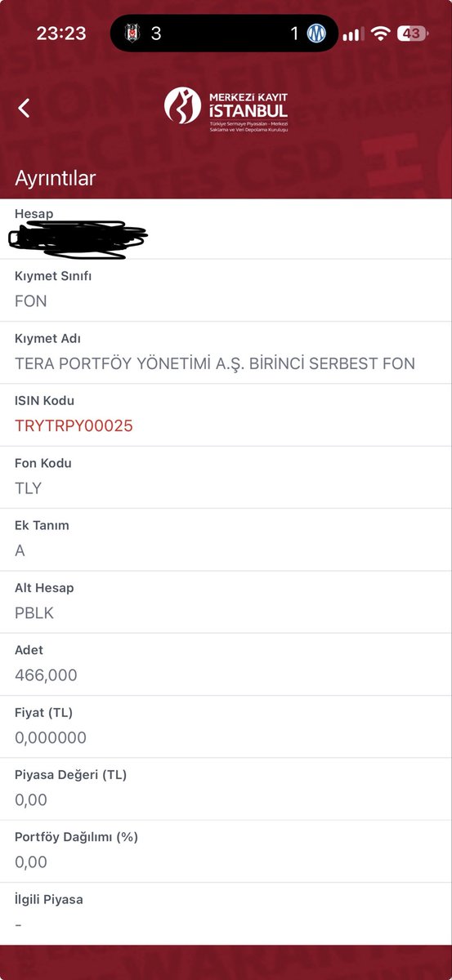Select the Fon Kodu TLY row
The width and height of the screenshot is (452, 980).
(226, 478)
